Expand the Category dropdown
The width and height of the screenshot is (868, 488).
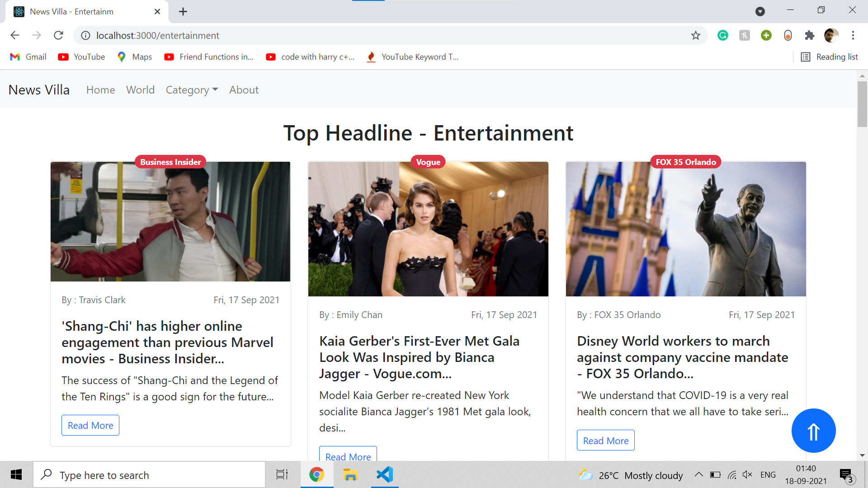[x=192, y=90]
